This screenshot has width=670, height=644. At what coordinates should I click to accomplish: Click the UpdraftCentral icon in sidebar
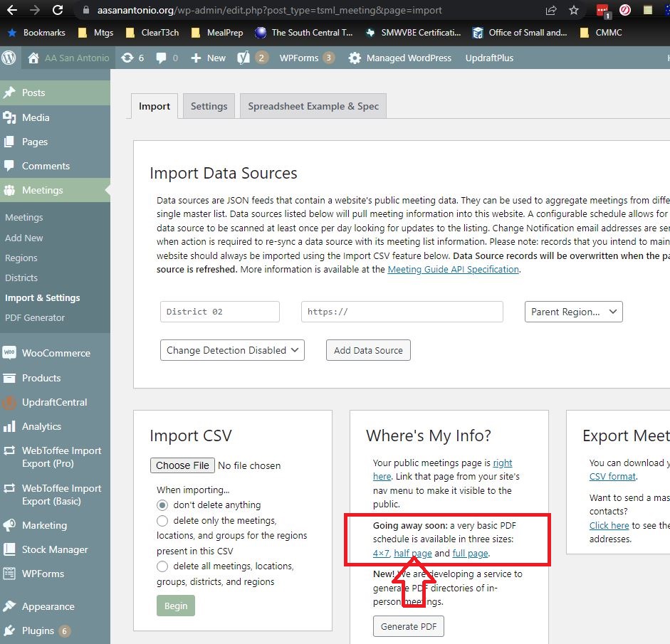click(x=9, y=402)
